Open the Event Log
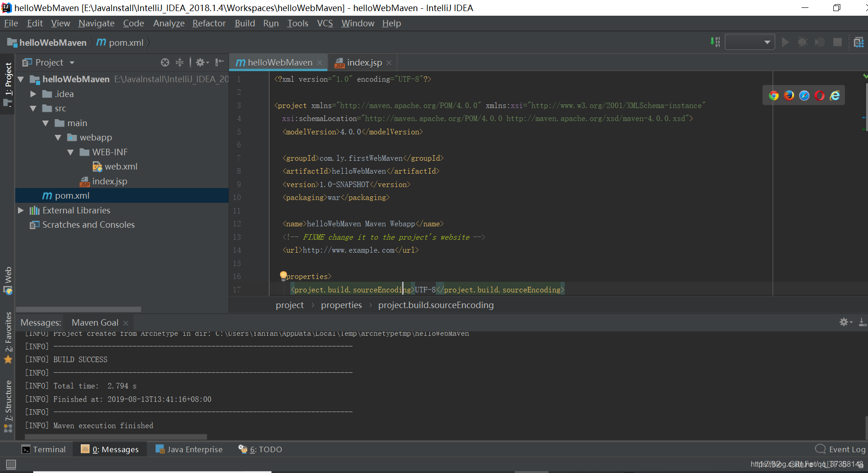This screenshot has width=868, height=473. click(841, 449)
